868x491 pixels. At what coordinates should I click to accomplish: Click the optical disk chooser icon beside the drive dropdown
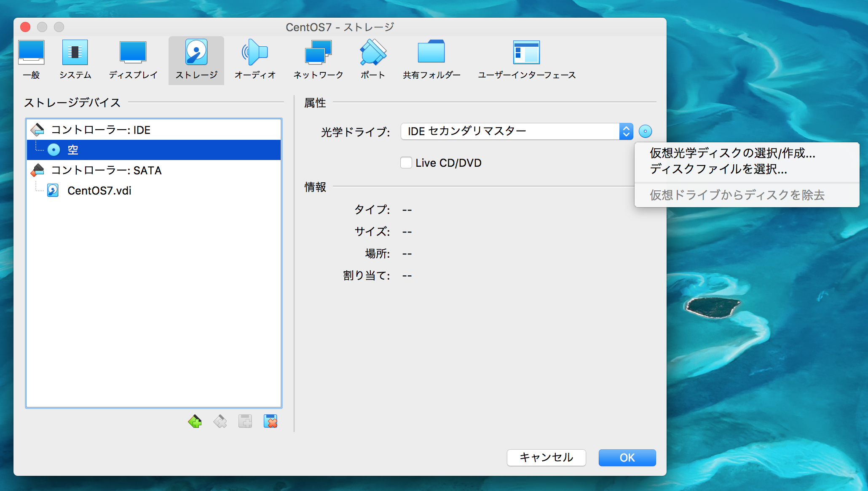646,131
